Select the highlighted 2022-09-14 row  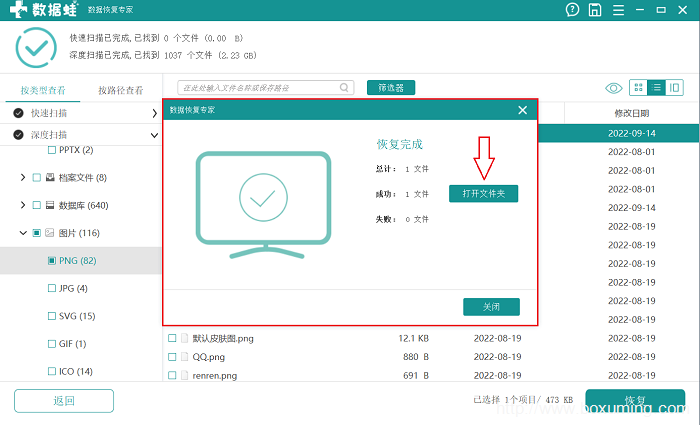(618, 133)
